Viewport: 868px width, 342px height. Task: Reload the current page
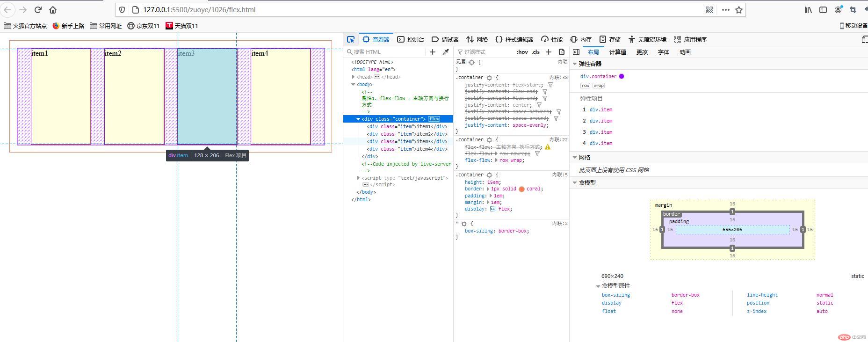(38, 9)
